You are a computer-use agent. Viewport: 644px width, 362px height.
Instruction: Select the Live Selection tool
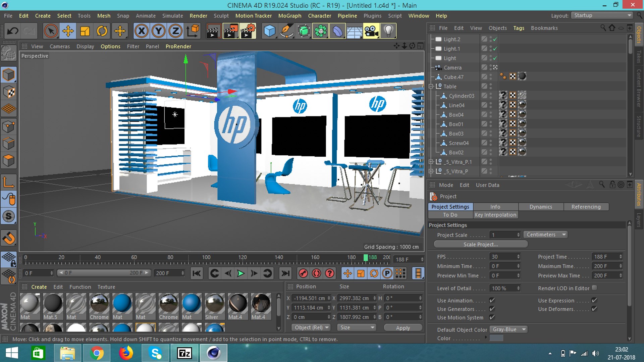point(51,31)
